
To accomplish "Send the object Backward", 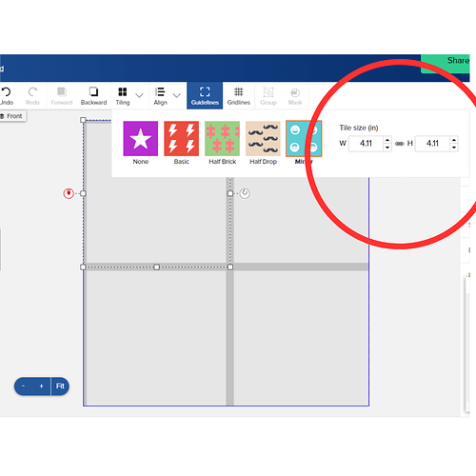I will pyautogui.click(x=93, y=96).
